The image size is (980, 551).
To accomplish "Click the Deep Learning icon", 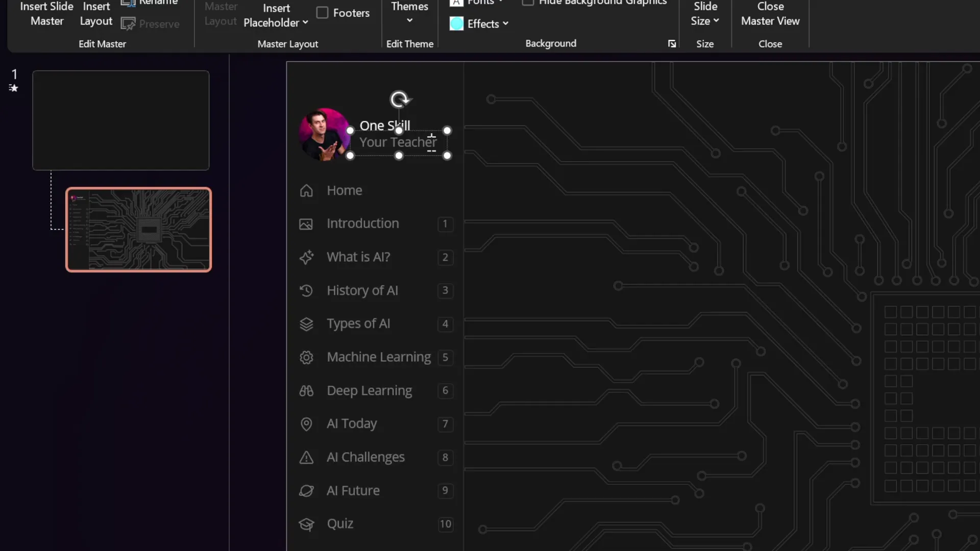I will (306, 391).
